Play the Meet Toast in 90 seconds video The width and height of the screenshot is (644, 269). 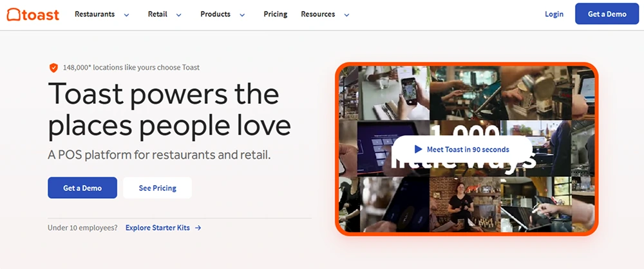coord(462,149)
